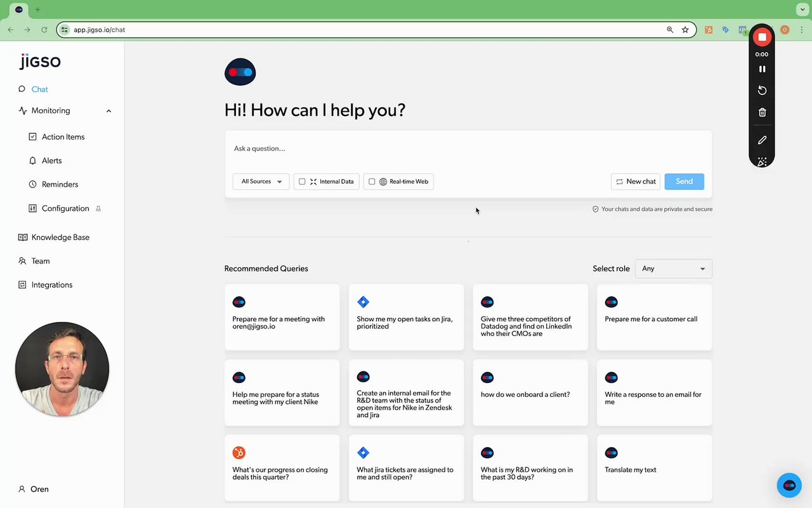Click the Team people icon
The image size is (812, 508).
tap(22, 261)
